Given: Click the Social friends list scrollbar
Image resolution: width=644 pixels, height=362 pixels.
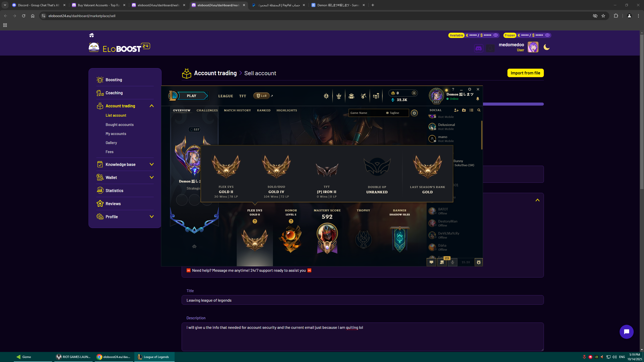Looking at the screenshot, I should (482, 135).
